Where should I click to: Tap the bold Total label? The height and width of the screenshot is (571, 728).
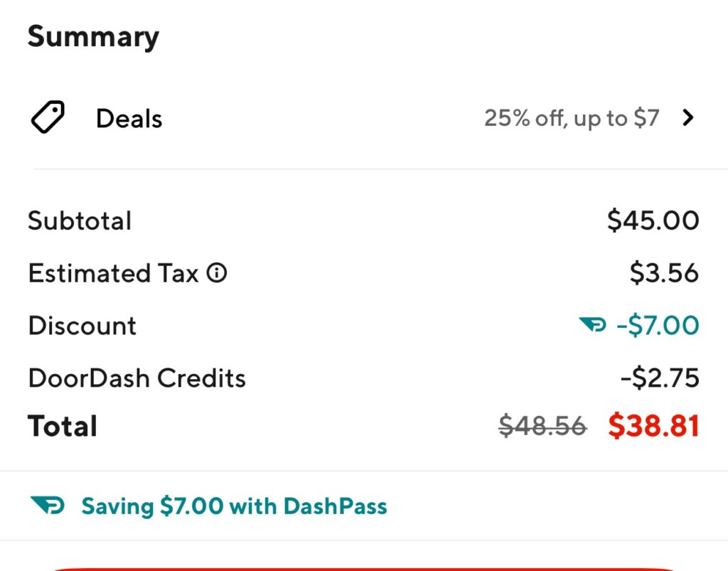pyautogui.click(x=63, y=426)
